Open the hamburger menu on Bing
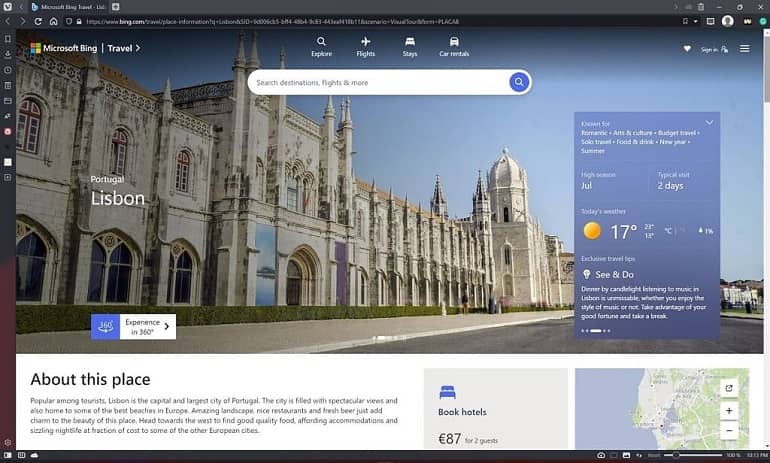 pyautogui.click(x=744, y=49)
